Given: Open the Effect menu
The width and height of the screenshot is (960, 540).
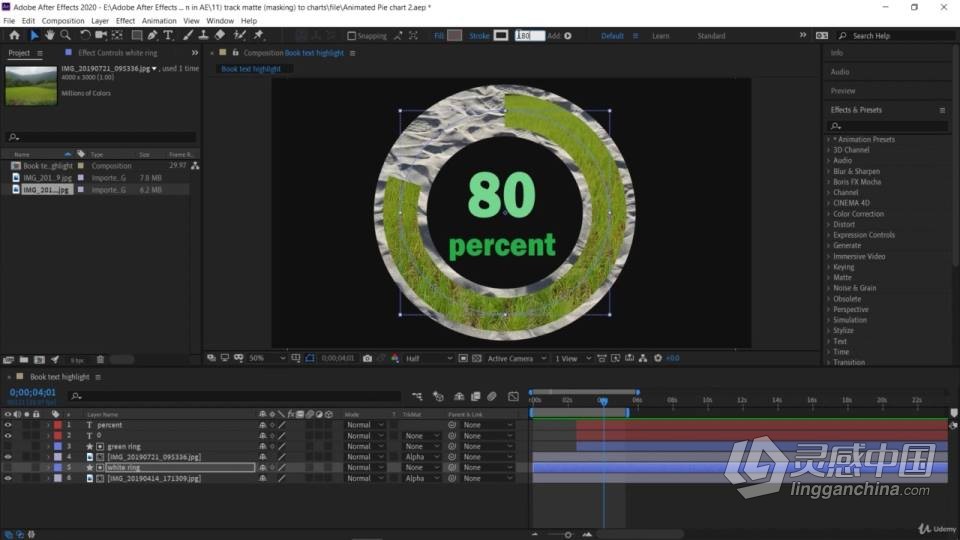Looking at the screenshot, I should pos(126,21).
